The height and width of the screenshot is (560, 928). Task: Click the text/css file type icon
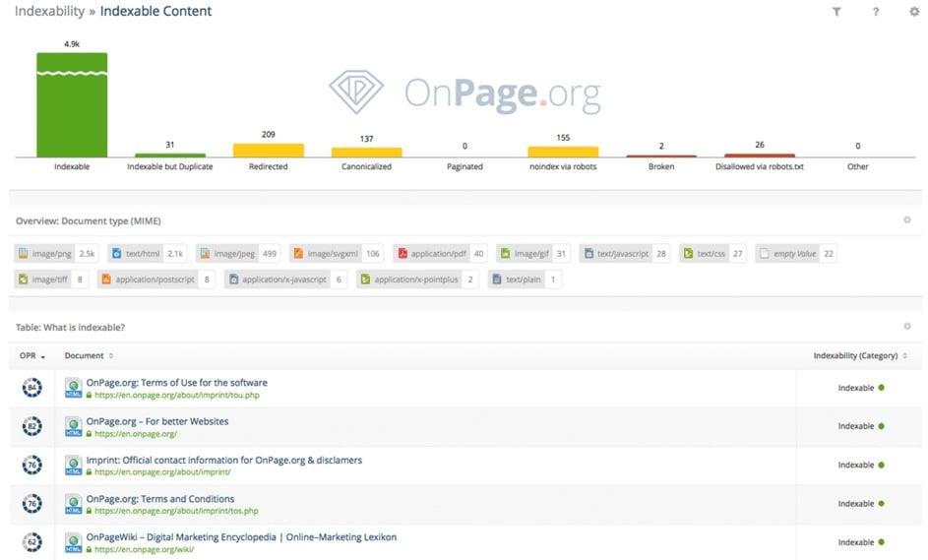point(688,253)
